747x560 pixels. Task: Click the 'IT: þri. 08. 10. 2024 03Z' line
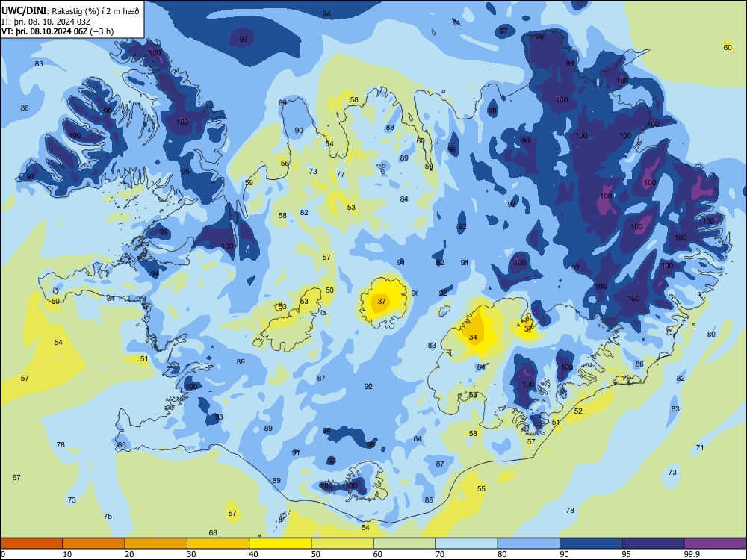pos(46,22)
